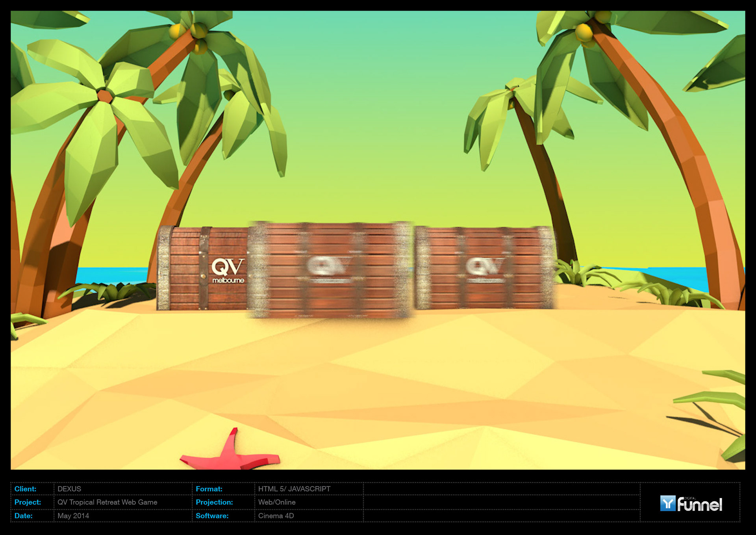
Task: Click the May 2014 date value
Action: (x=73, y=516)
